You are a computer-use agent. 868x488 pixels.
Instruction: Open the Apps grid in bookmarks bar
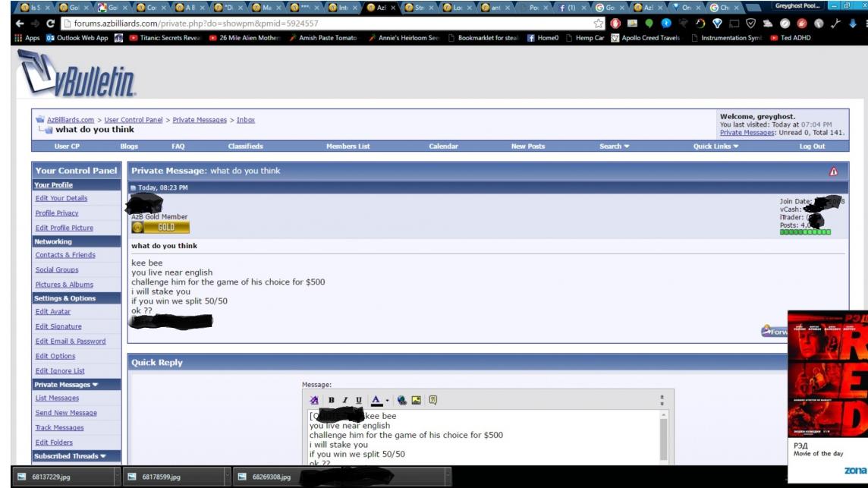coord(27,38)
